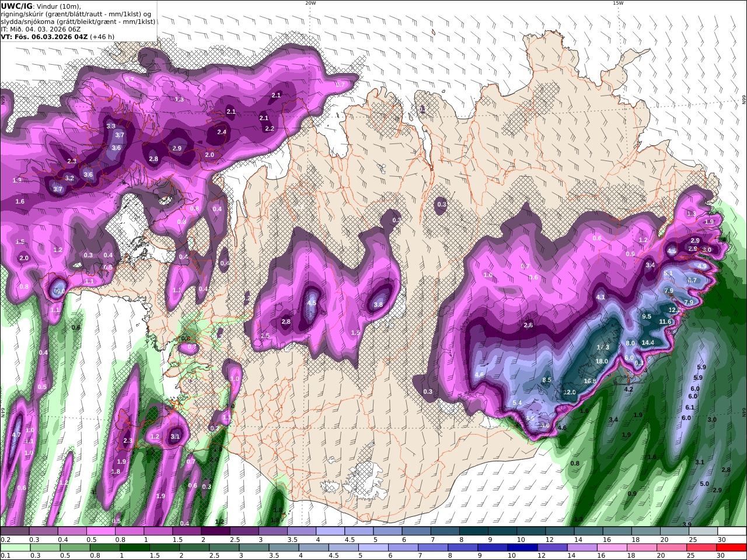Viewport: 747px width, 560px height.
Task: Click the 11.6 precipitation value
Action: click(x=665, y=321)
